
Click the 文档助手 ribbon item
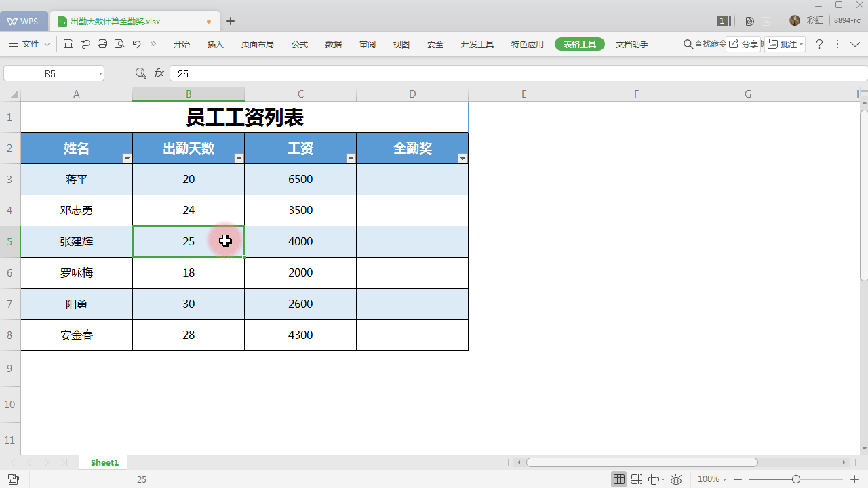(631, 44)
